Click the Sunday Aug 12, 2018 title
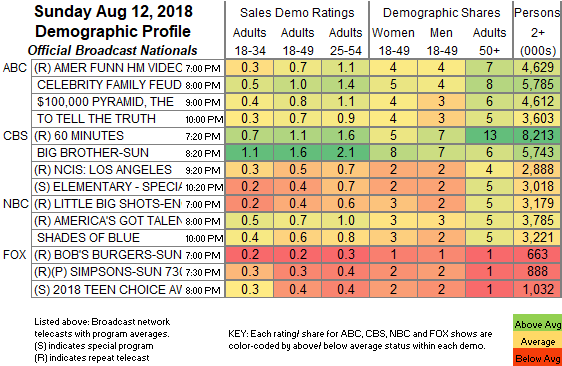 (x=113, y=11)
